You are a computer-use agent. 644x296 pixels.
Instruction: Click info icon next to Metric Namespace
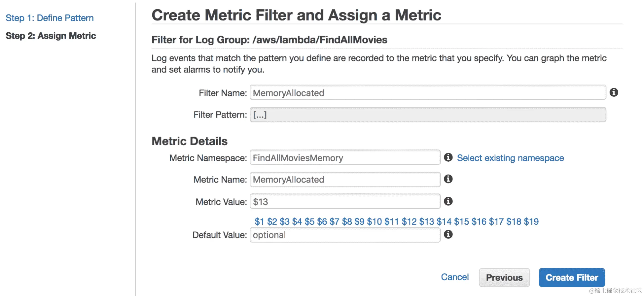448,157
